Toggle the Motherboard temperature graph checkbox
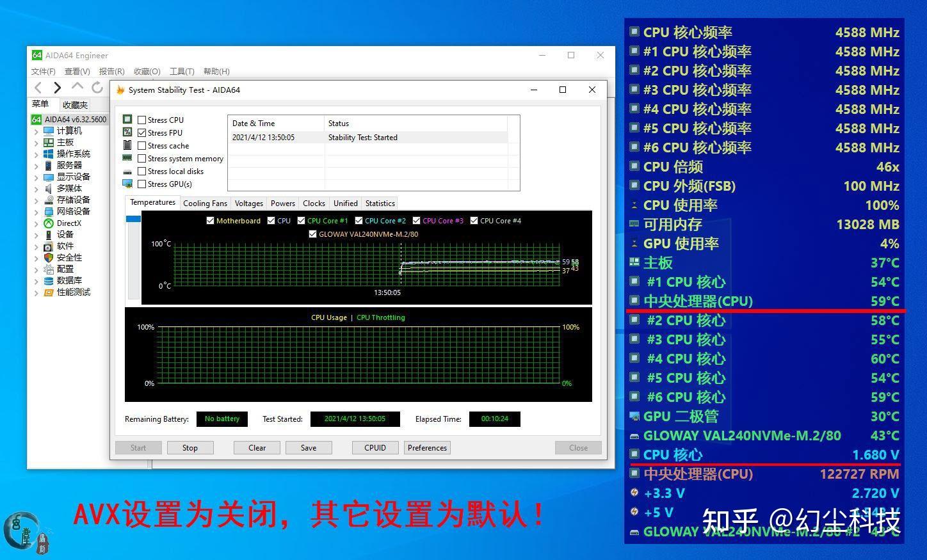Viewport: 927px width, 560px height. tap(210, 221)
